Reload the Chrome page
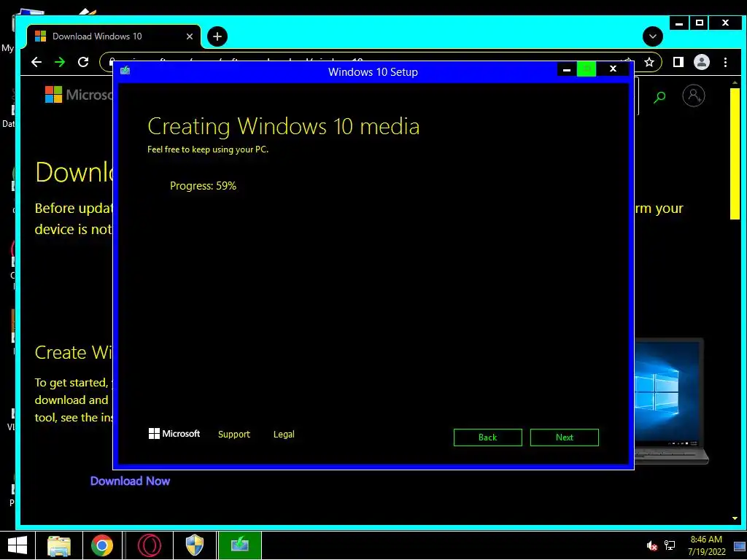Image resolution: width=747 pixels, height=560 pixels. click(83, 62)
